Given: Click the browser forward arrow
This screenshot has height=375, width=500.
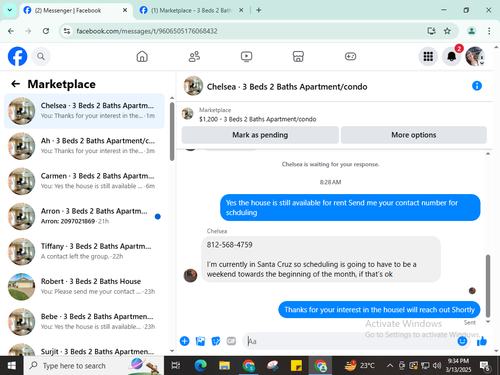Looking at the screenshot, I should tap(28, 31).
